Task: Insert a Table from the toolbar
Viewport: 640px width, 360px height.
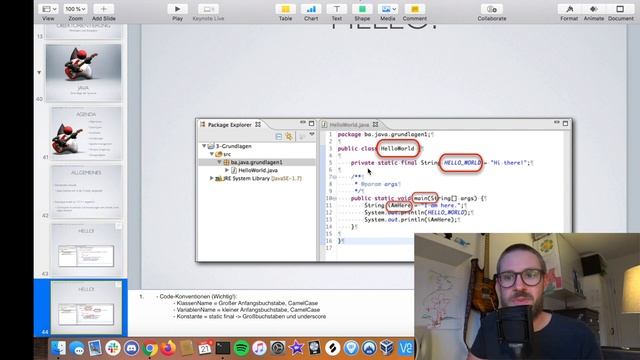Action: click(x=285, y=9)
